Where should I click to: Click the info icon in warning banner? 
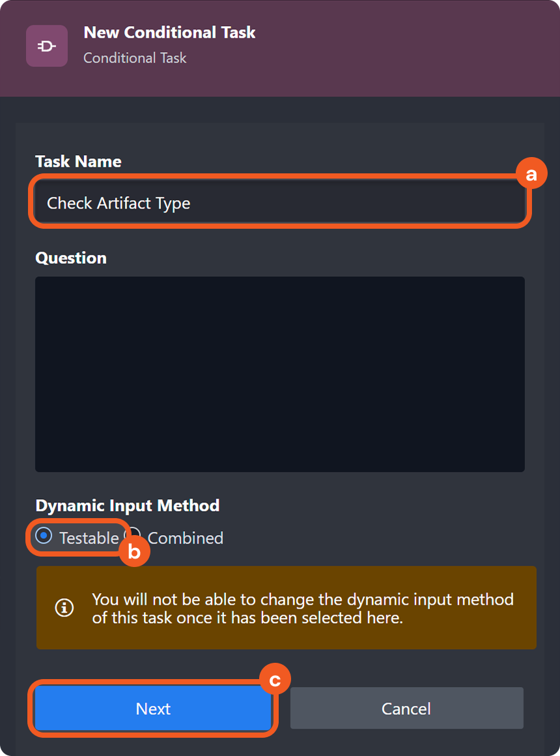pos(64,608)
